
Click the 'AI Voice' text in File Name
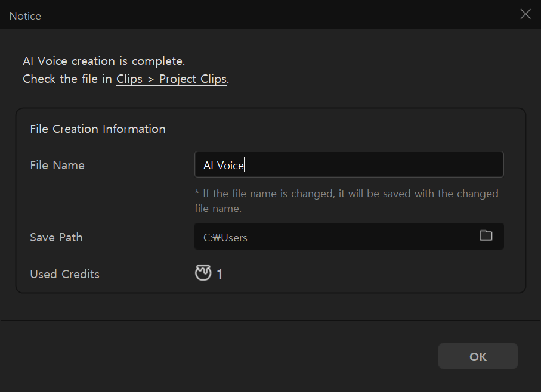[223, 166]
